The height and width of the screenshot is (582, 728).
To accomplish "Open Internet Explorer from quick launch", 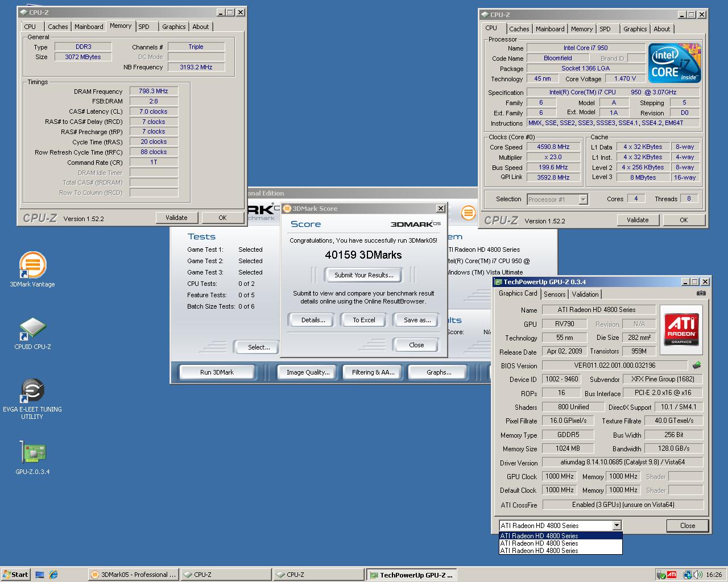I will click(53, 575).
